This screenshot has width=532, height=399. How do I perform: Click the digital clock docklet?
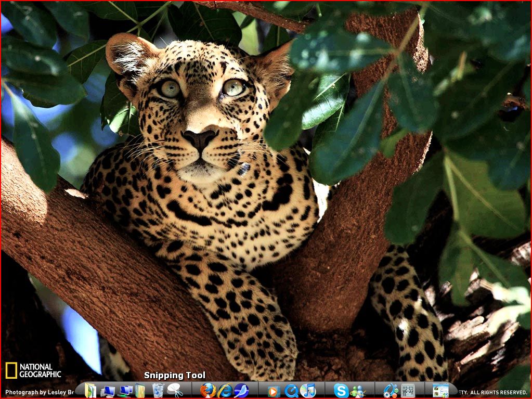[408, 390]
